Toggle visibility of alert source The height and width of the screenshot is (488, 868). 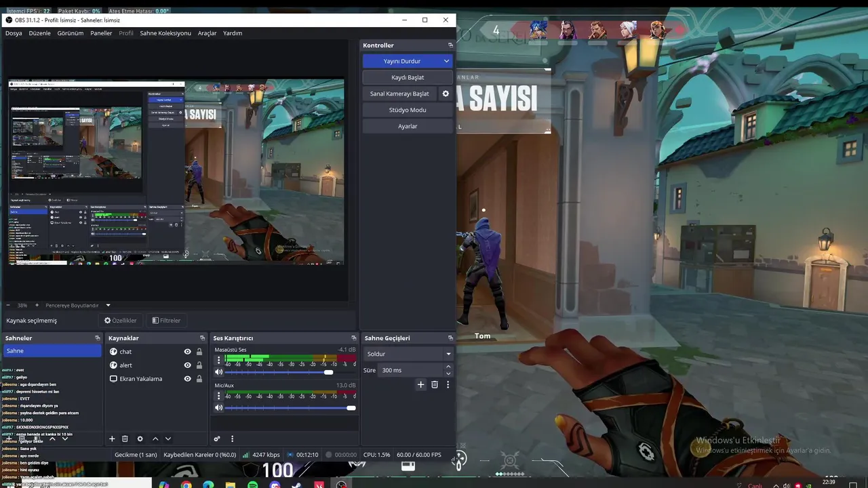tap(187, 365)
